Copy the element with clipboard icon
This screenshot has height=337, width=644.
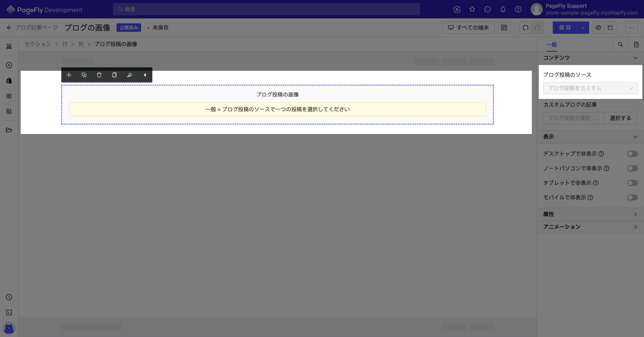tap(114, 75)
